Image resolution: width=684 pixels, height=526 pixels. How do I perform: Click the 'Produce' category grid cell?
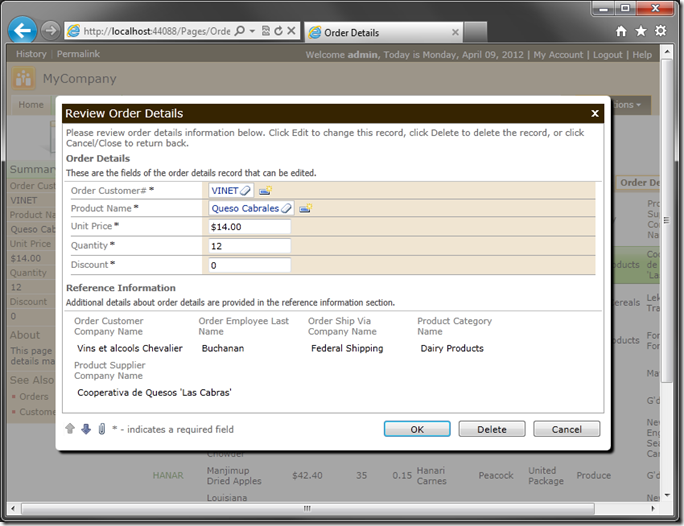[594, 475]
